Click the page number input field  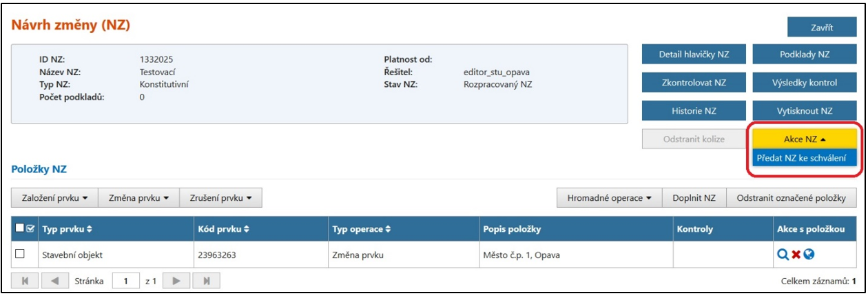point(126,282)
